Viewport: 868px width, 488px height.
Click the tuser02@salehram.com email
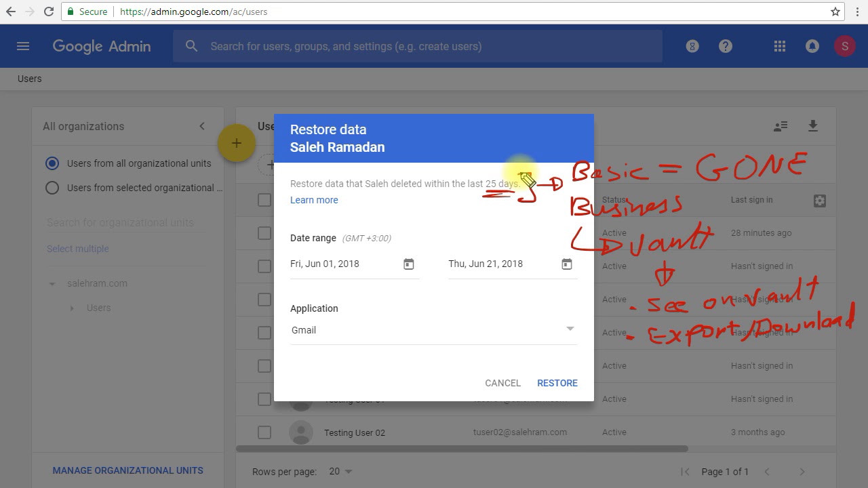click(x=520, y=432)
